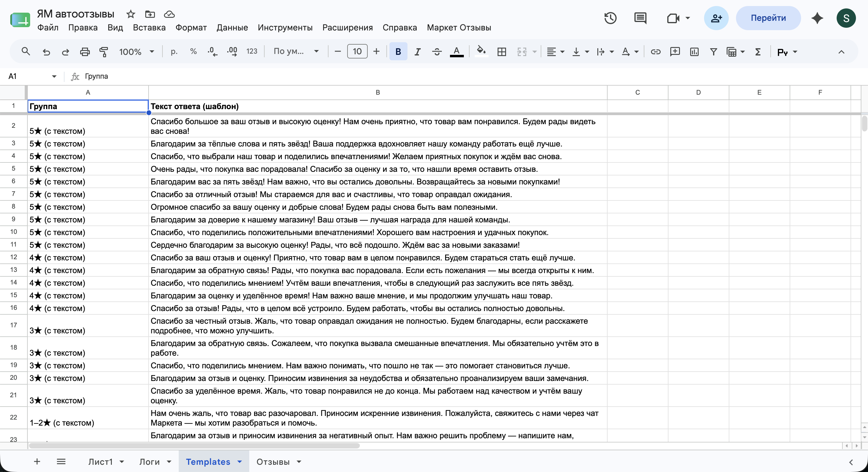
Task: Star the ЯМ автоотзывы document
Action: [x=131, y=14]
